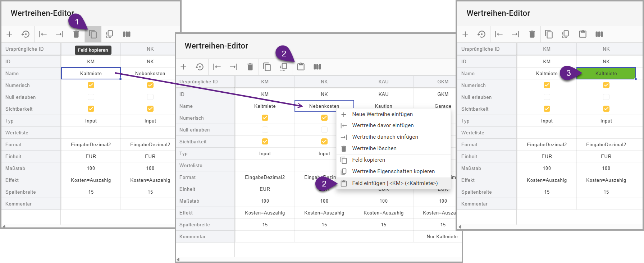Click the paste clipboard icon in middle editor
The image size is (644, 263).
point(301,66)
